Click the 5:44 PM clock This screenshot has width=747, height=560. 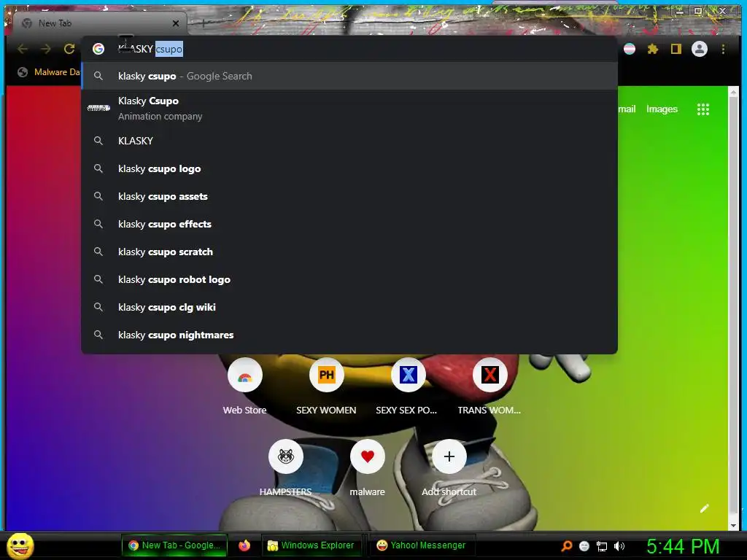point(683,546)
